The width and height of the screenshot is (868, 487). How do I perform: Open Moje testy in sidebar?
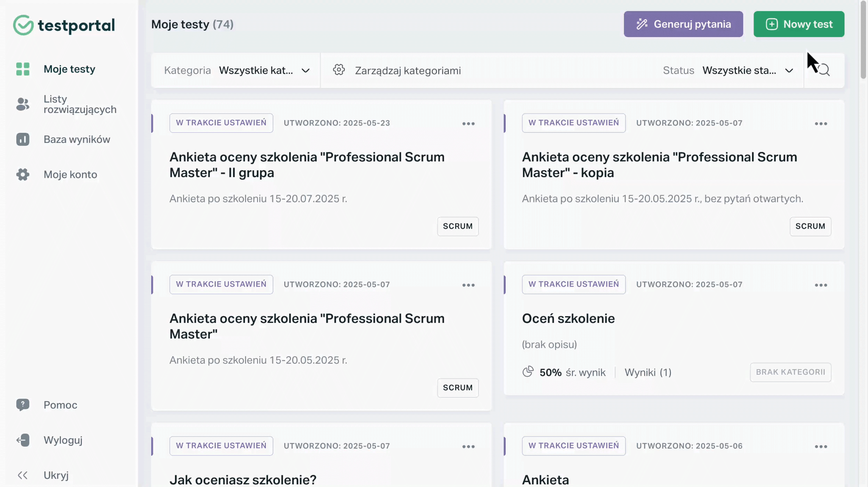69,69
